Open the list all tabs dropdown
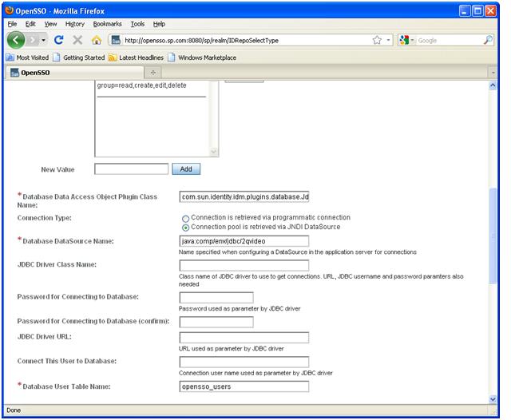Image resolution: width=511 pixels, height=420 pixels. [493, 73]
